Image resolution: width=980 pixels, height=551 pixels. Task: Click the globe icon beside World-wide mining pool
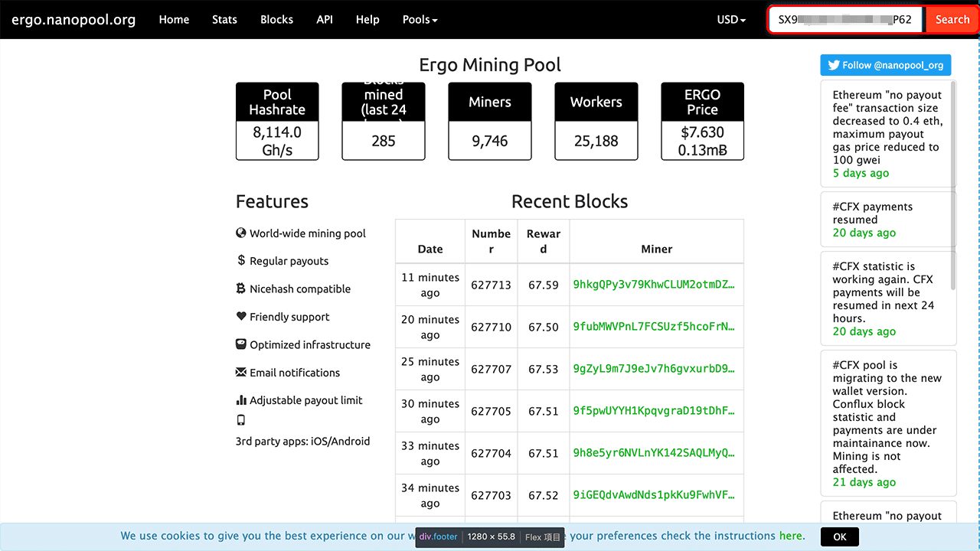[x=241, y=233]
